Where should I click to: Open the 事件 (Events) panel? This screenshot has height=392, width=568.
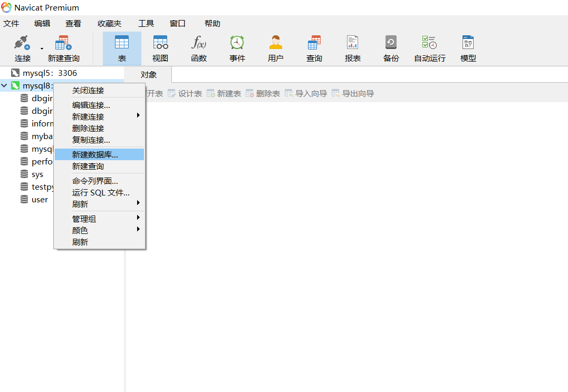click(237, 47)
